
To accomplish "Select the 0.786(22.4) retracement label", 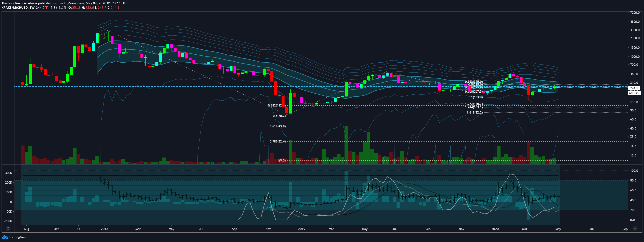I will [x=278, y=142].
